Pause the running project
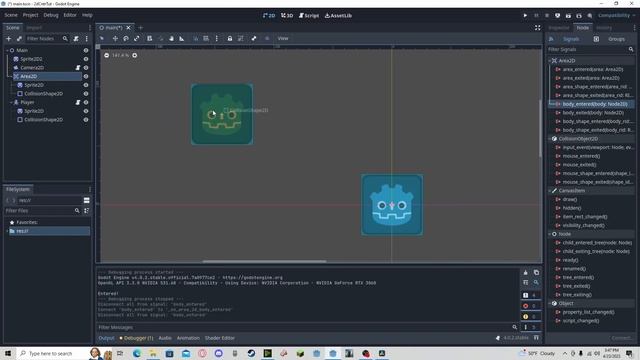Viewport: 640px width, 360px height. pyautogui.click(x=536, y=16)
